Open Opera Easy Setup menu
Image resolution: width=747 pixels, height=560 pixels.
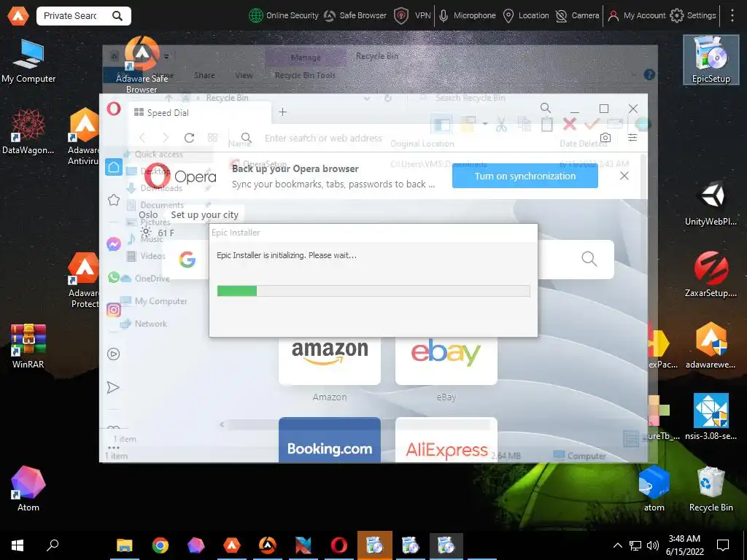coord(632,138)
